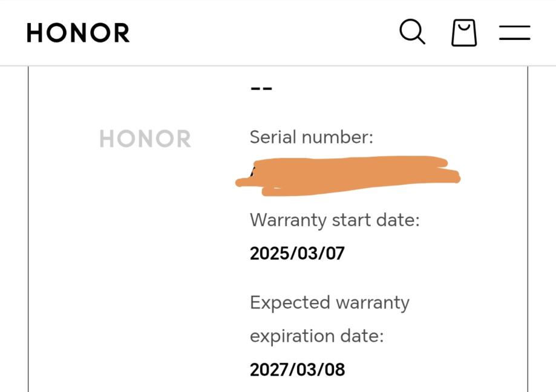
Task: Click the gray HONOR product placeholder image
Action: [145, 139]
